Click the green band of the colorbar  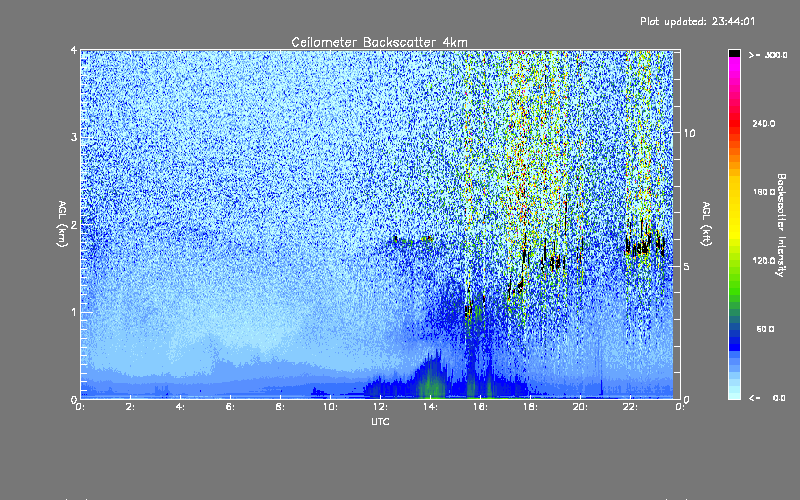[734, 286]
